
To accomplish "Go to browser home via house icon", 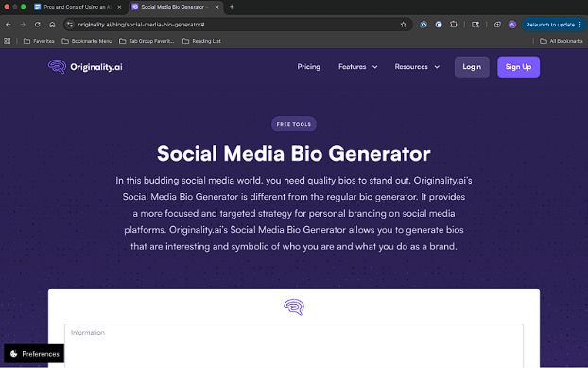I will (x=52, y=25).
